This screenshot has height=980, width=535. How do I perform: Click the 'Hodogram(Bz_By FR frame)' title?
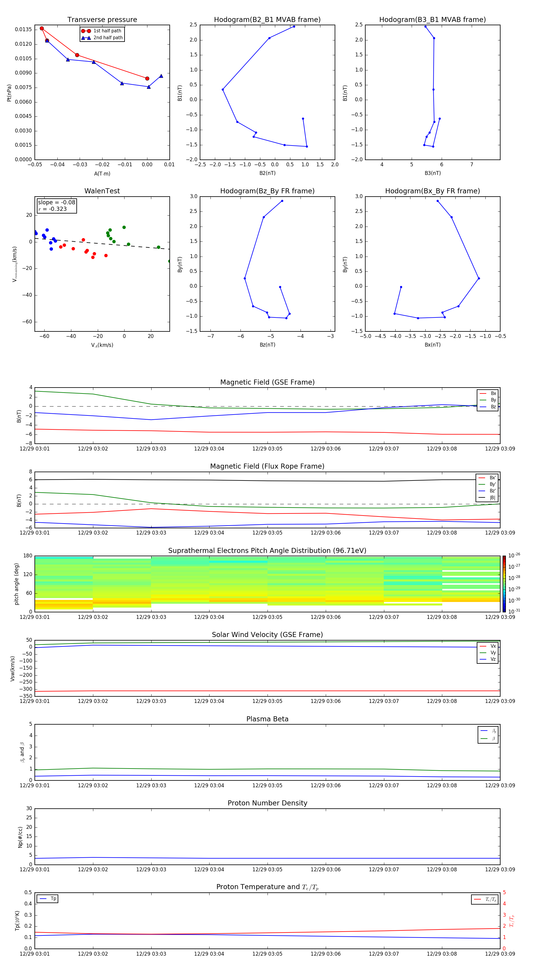(x=267, y=191)
